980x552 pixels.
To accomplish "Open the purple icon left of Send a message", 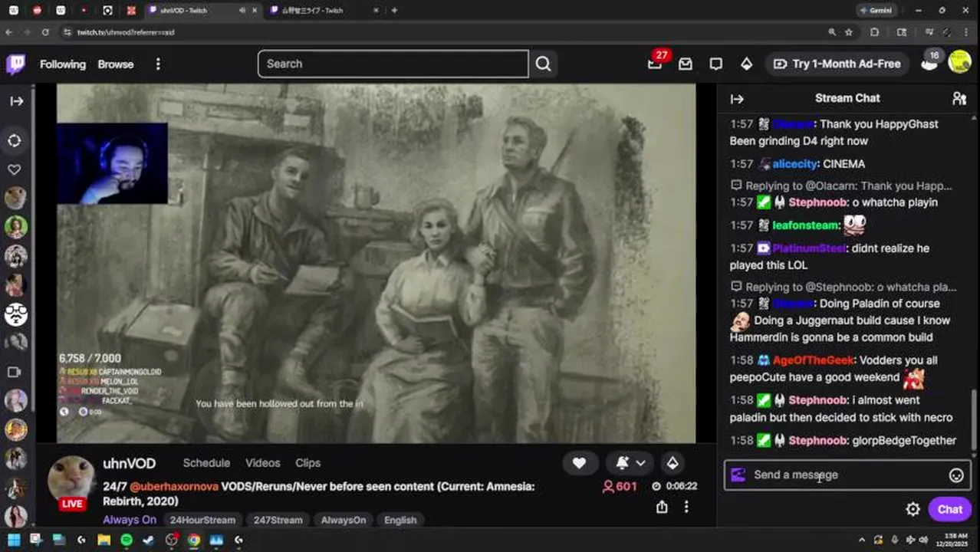I will click(738, 475).
